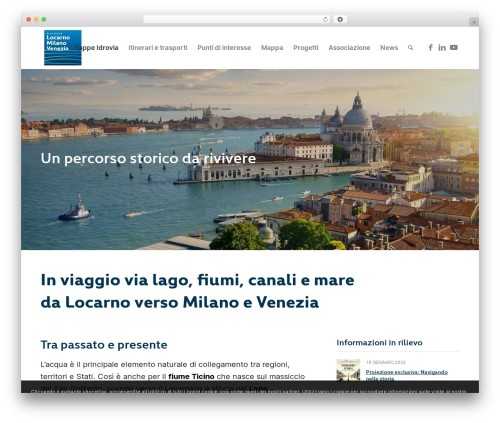Click 'Tra passato e presente' heading

104,345
